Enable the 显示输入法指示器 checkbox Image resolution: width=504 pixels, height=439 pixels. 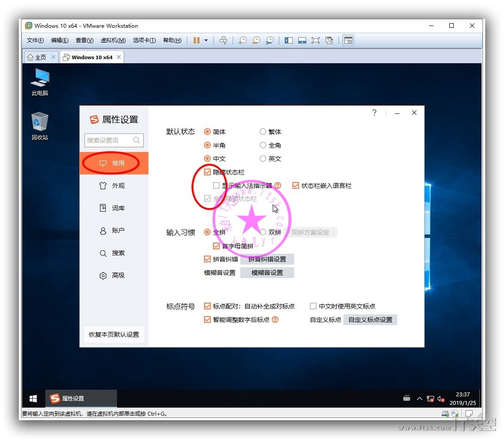click(216, 186)
